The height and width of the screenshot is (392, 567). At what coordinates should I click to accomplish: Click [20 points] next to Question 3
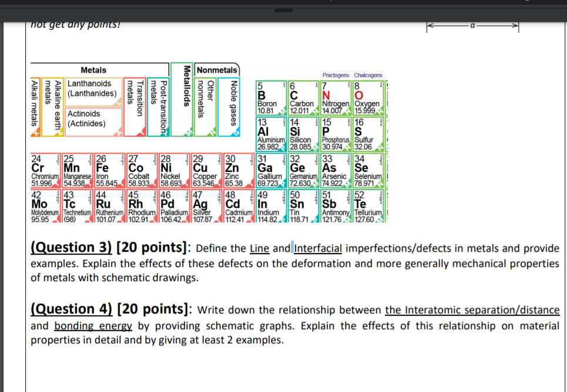(x=151, y=248)
